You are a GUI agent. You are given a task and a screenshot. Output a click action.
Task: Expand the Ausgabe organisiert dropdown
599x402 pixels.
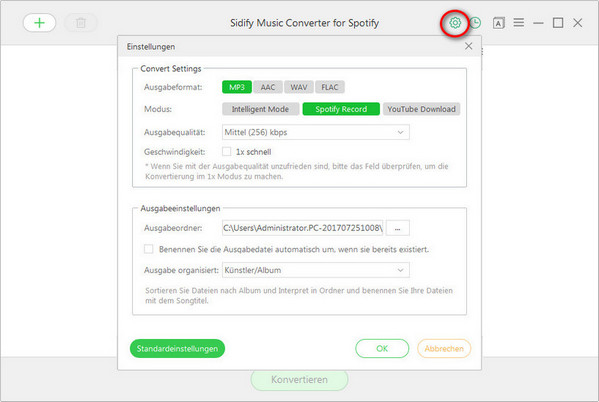(x=316, y=270)
